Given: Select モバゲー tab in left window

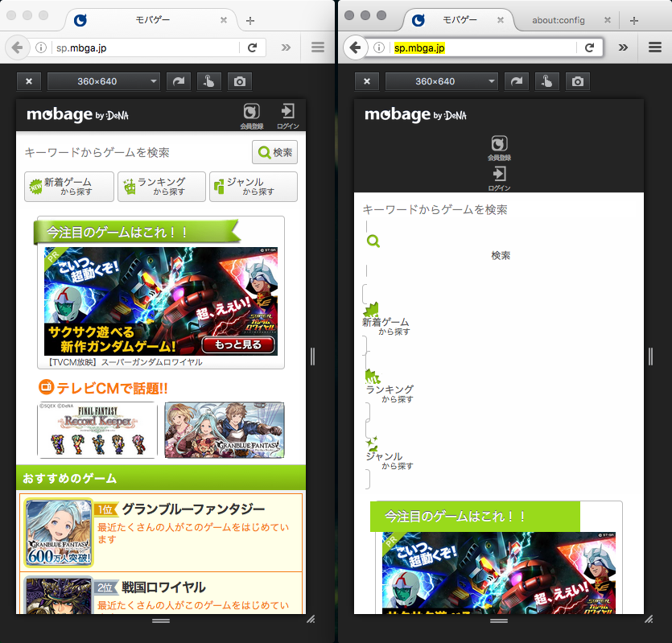Looking at the screenshot, I should [x=152, y=20].
